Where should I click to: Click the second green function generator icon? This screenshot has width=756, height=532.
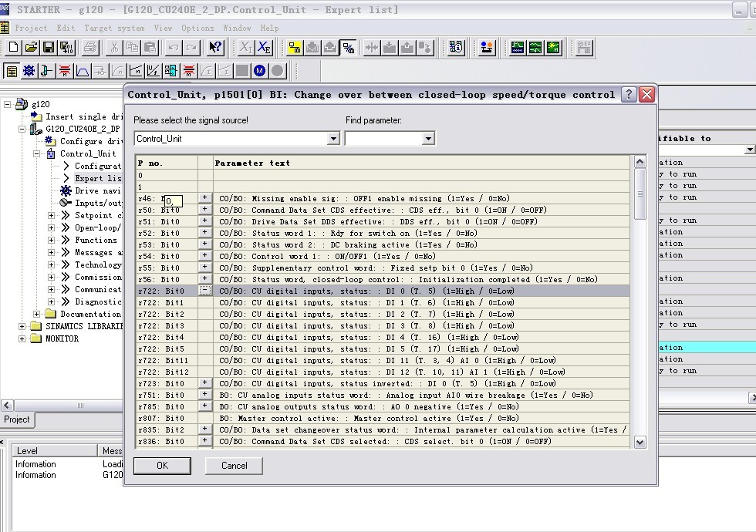pyautogui.click(x=535, y=47)
